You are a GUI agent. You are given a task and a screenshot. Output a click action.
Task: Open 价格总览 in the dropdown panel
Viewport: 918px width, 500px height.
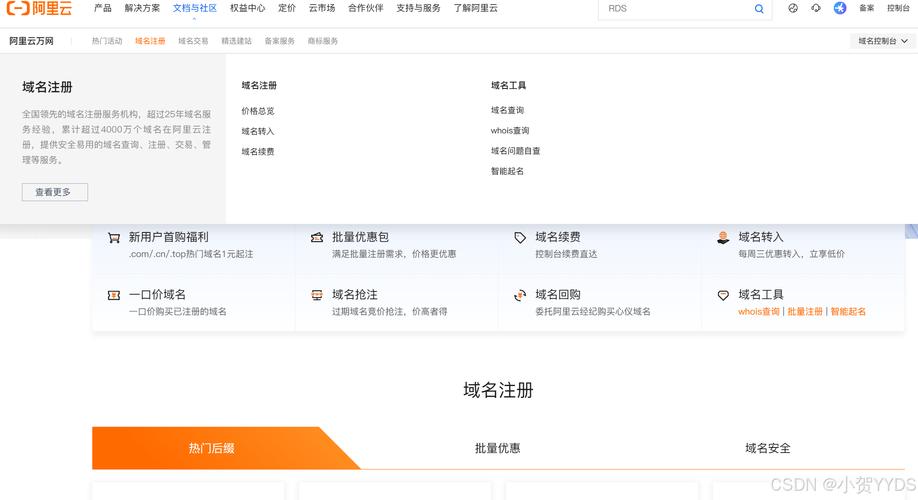tap(258, 111)
